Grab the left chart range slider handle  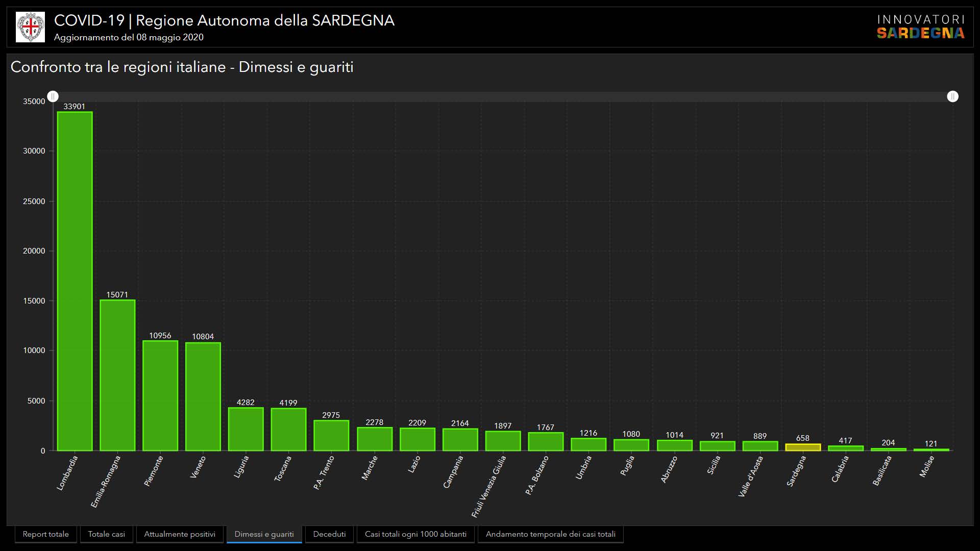(53, 96)
